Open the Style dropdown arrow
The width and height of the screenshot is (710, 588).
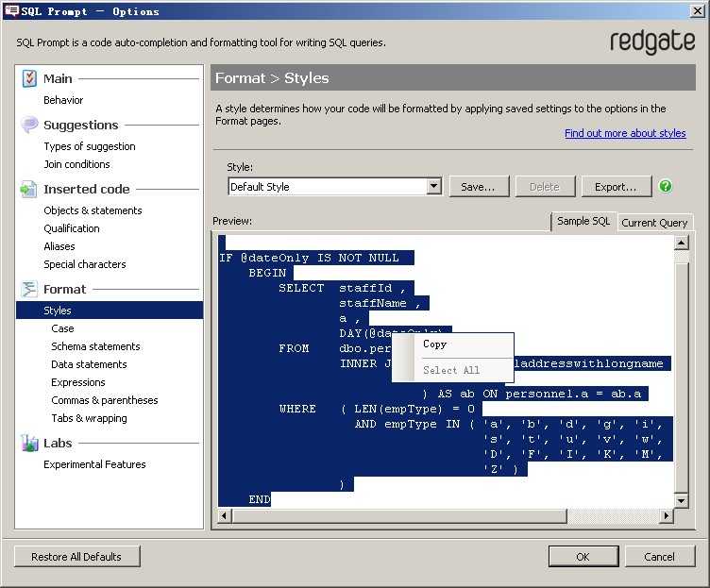click(433, 186)
